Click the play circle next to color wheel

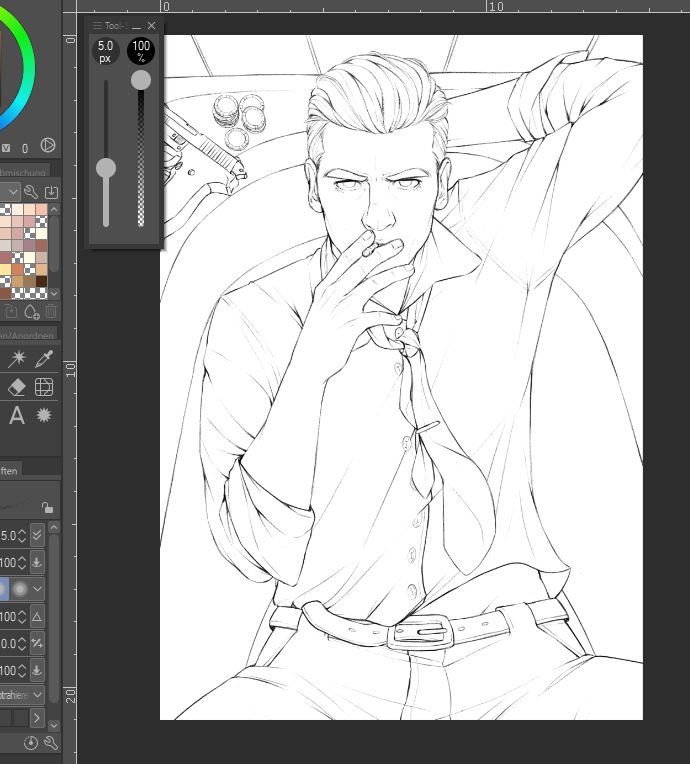pyautogui.click(x=46, y=146)
